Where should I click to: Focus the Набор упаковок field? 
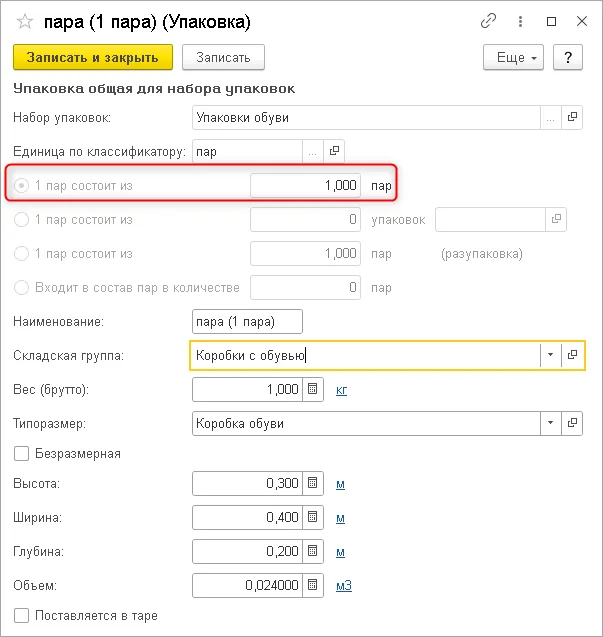pos(367,117)
